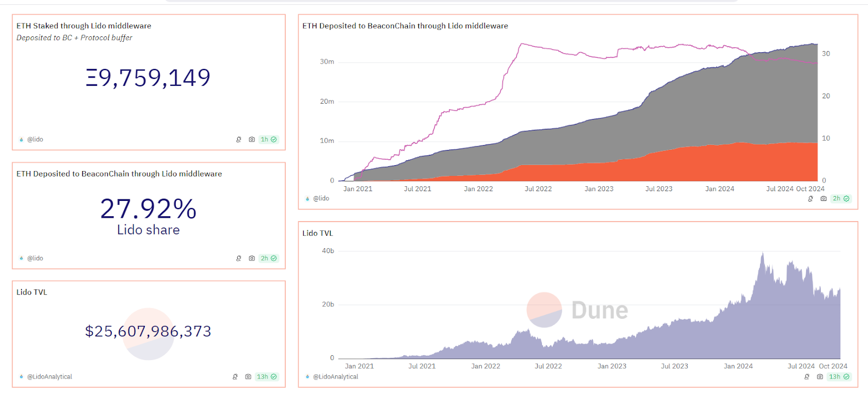Click 13h refresh badge in Lido TVL chart panel
Screen dimensions: 868x397
(839, 377)
